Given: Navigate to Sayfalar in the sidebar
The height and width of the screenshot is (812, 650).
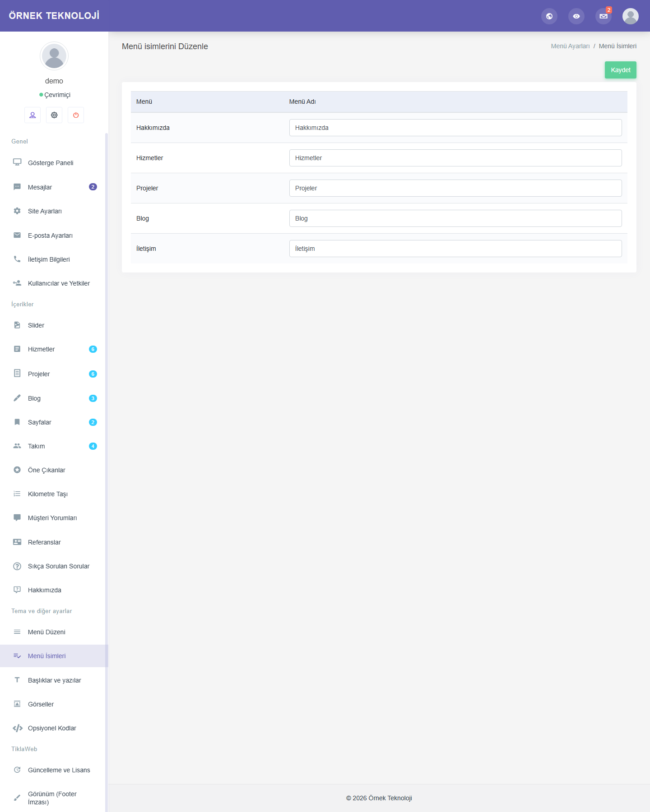Looking at the screenshot, I should (54, 422).
